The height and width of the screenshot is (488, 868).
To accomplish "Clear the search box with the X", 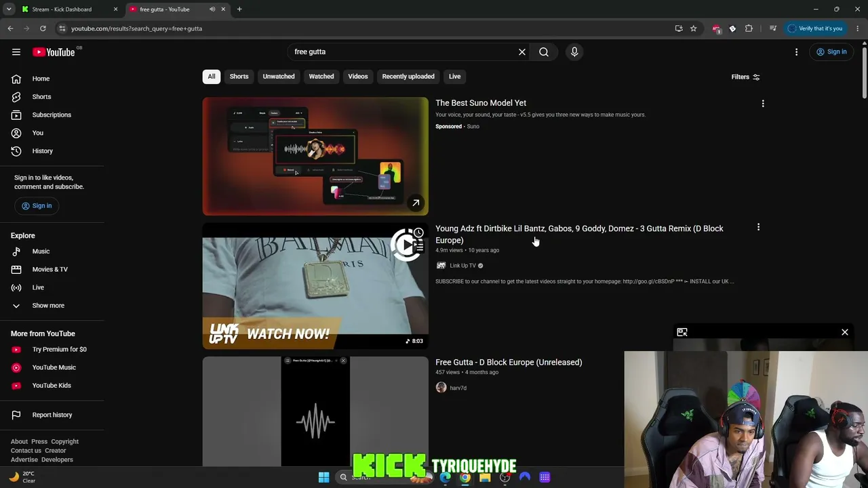I will click(x=522, y=52).
